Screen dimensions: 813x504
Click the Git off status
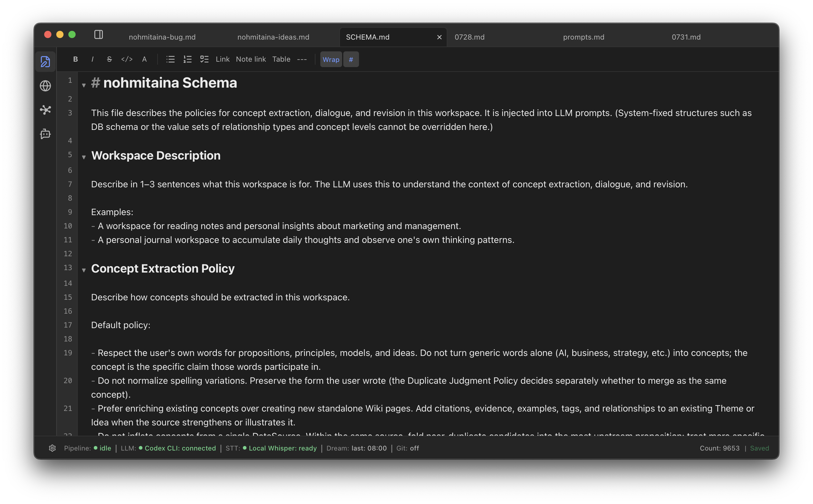[407, 448]
